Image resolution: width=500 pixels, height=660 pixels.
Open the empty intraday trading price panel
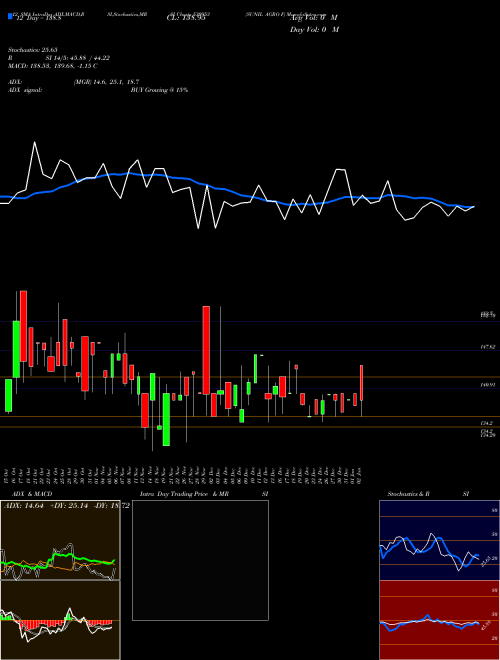click(200, 560)
